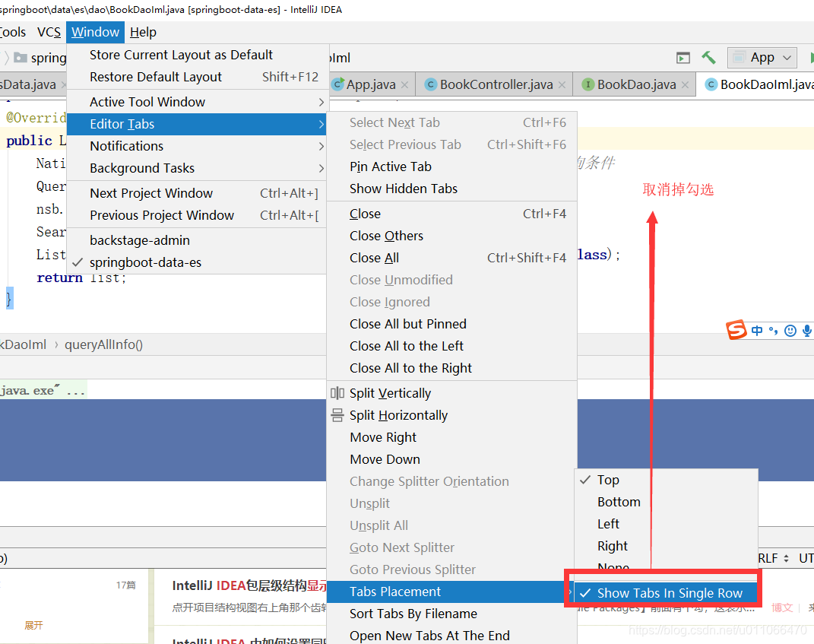Click Move Down menu item
The width and height of the screenshot is (814, 644).
coord(451,460)
